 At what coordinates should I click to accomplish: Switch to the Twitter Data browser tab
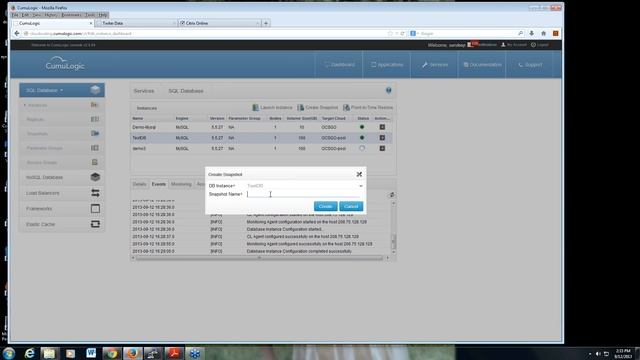click(135, 23)
